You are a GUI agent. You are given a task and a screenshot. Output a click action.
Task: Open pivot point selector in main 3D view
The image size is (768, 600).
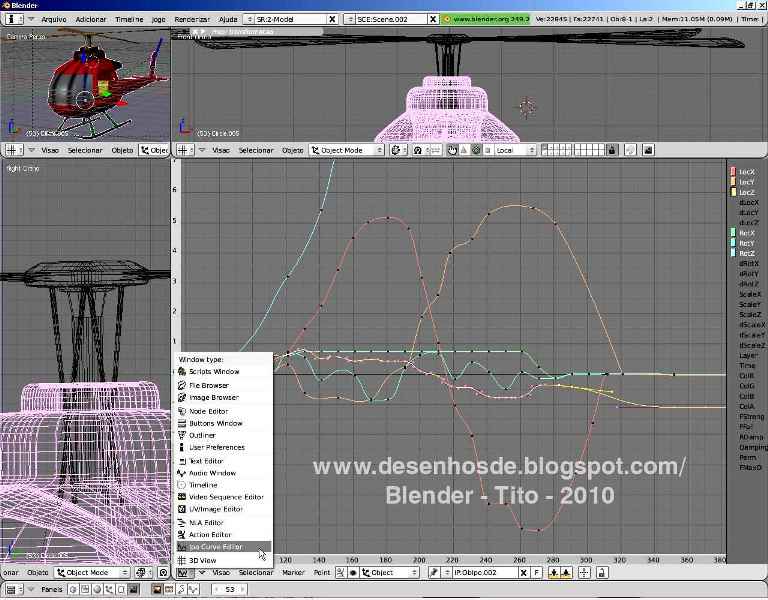420,150
